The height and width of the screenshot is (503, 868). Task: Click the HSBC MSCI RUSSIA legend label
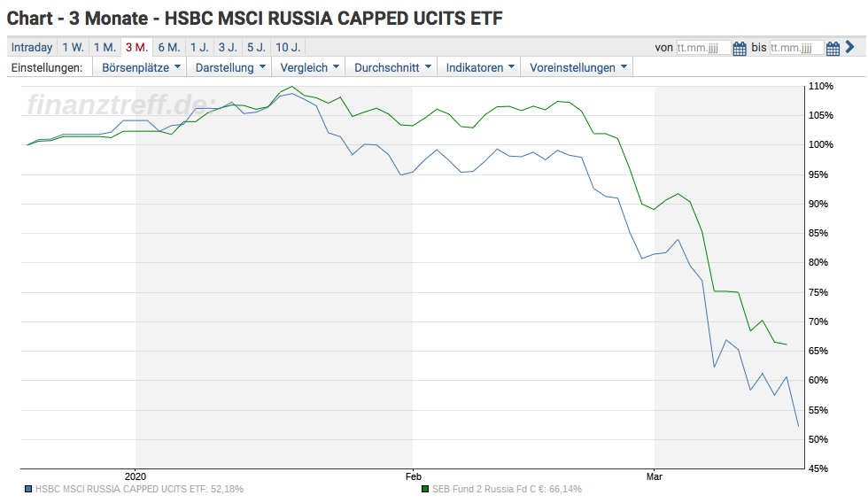coord(139,489)
